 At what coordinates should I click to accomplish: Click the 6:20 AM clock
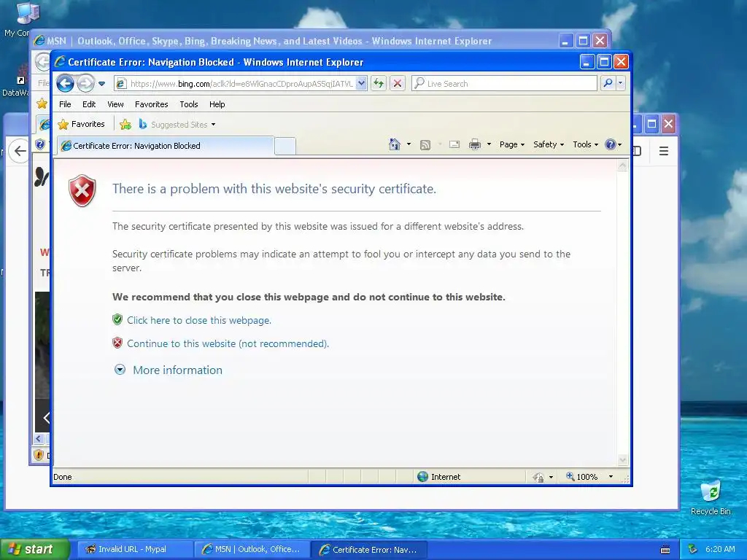click(720, 549)
